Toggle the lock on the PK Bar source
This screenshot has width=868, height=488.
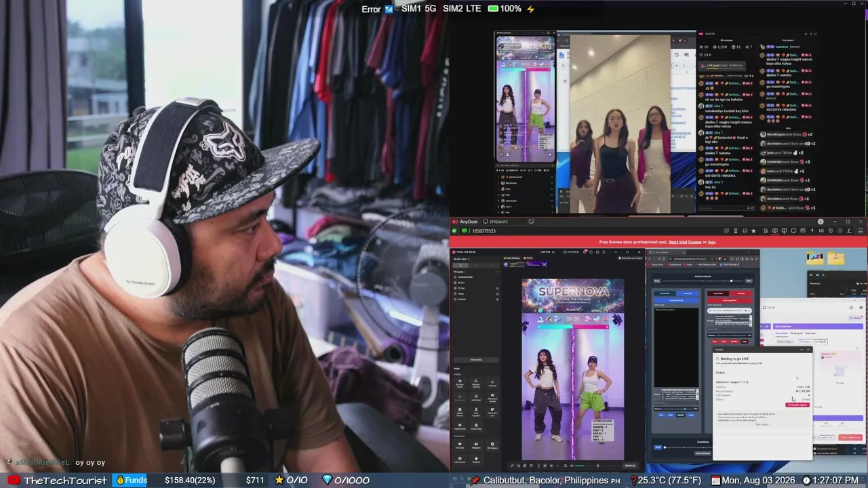click(497, 288)
